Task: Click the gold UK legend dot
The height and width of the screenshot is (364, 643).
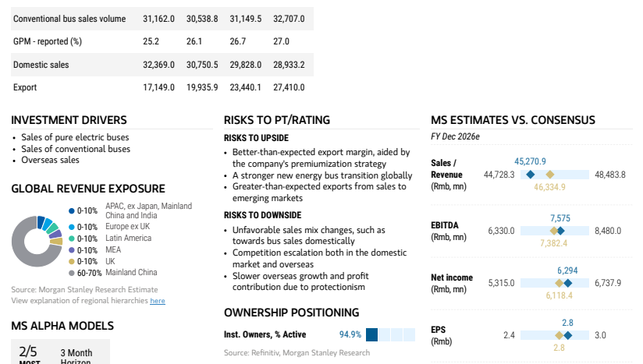Action: coord(71,261)
